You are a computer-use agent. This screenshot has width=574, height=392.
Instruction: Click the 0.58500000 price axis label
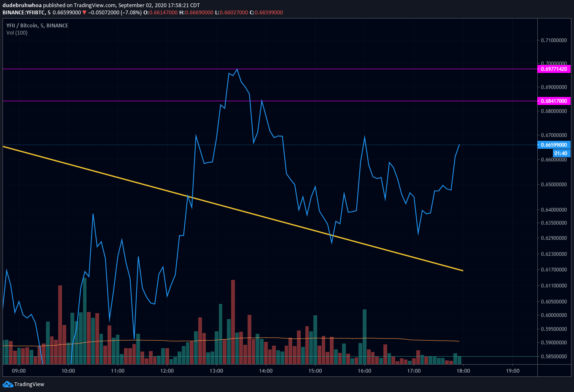tap(554, 357)
